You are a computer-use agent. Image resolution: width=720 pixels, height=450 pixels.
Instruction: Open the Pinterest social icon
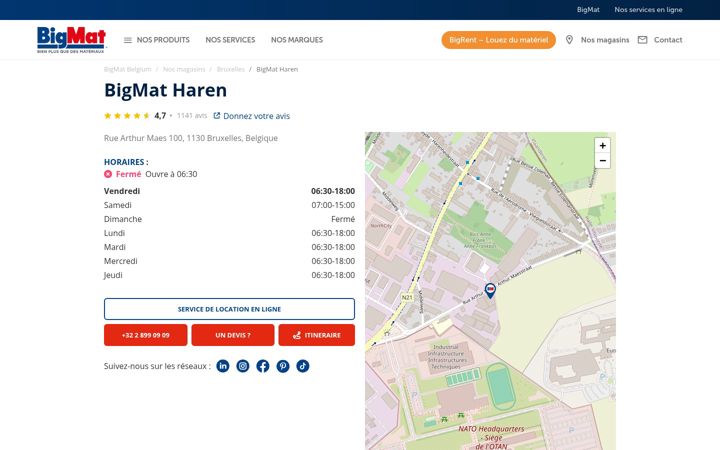(283, 366)
